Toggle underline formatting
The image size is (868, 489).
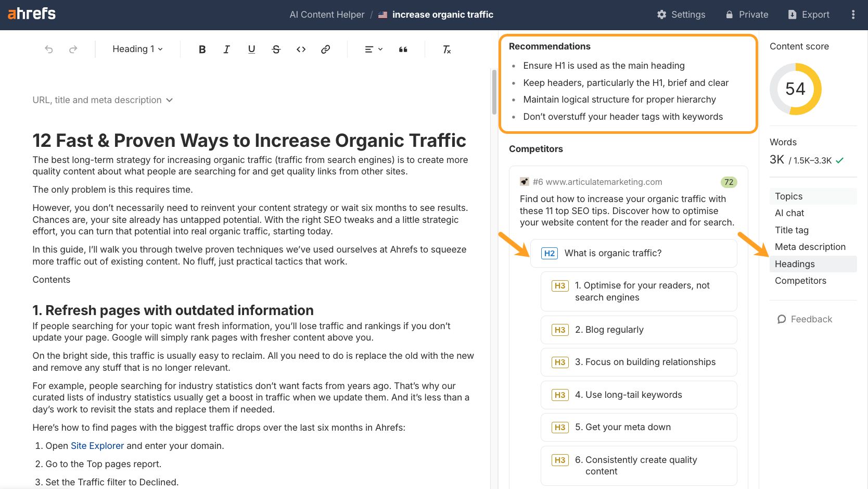coord(251,49)
